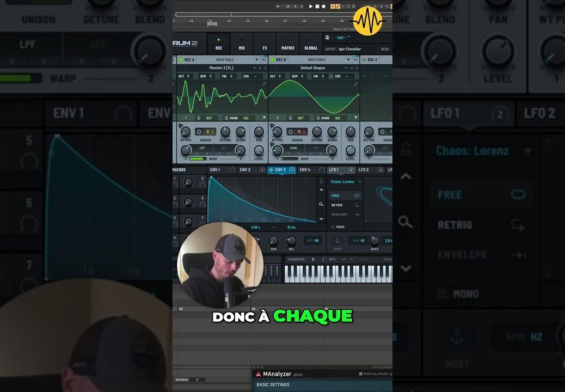This screenshot has width=565, height=392.
Task: Click the MAnalyzer preset grid icon
Action: click(361, 373)
